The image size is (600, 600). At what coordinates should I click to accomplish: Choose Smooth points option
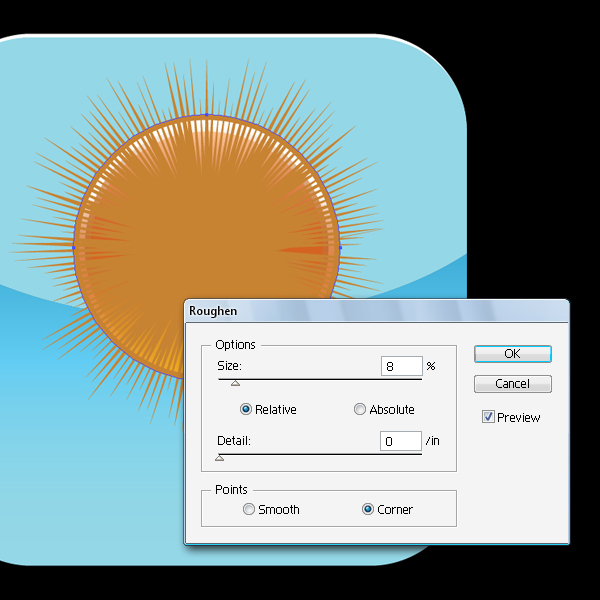click(249, 509)
